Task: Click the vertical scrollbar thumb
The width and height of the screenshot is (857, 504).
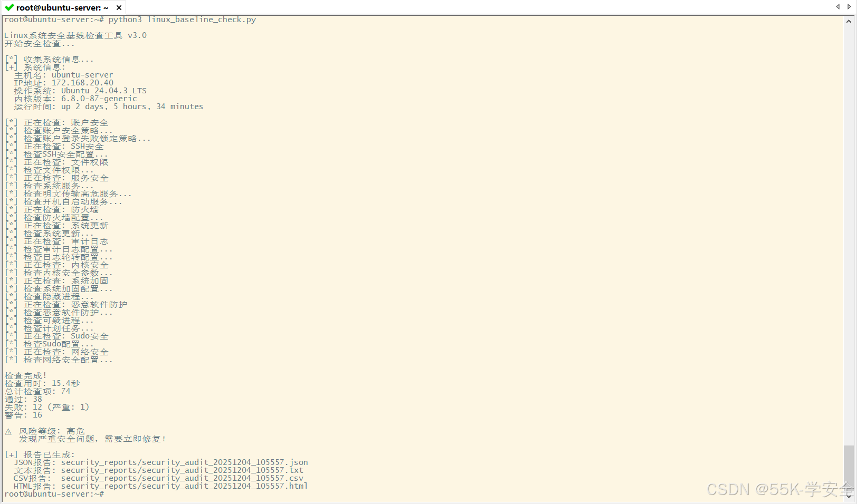Action: tap(849, 467)
